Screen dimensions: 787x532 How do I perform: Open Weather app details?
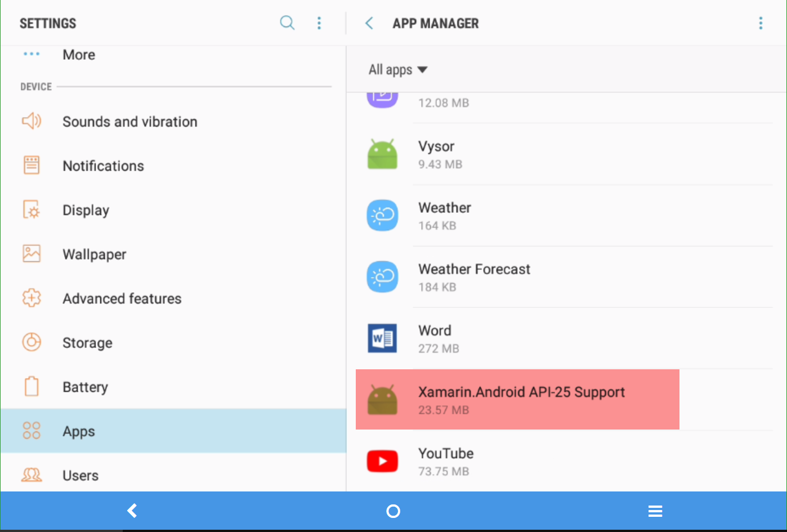566,216
